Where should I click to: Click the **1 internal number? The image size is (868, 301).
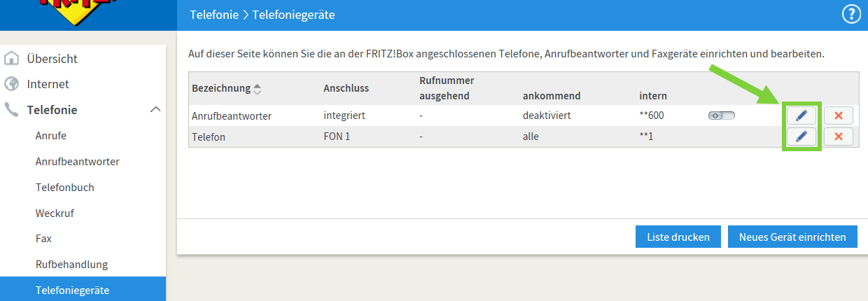tap(646, 136)
